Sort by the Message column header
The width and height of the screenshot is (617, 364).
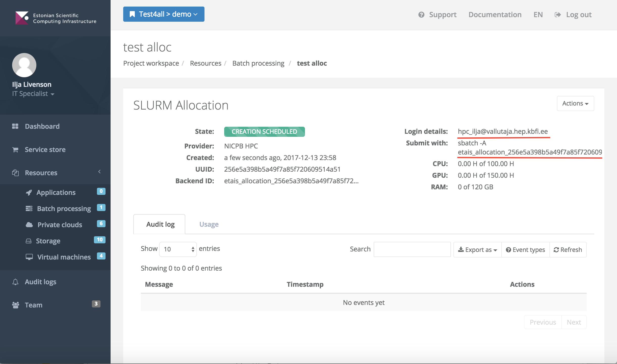(159, 284)
